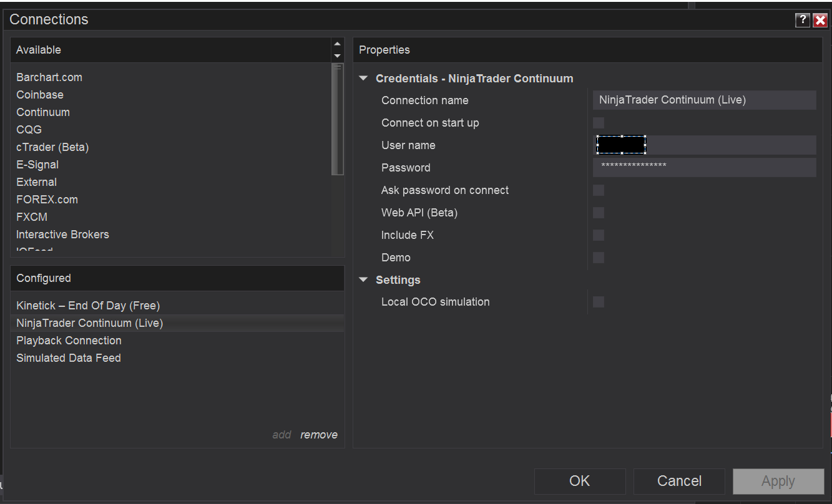832x504 pixels.
Task: Click the Connection name field
Action: click(x=705, y=100)
